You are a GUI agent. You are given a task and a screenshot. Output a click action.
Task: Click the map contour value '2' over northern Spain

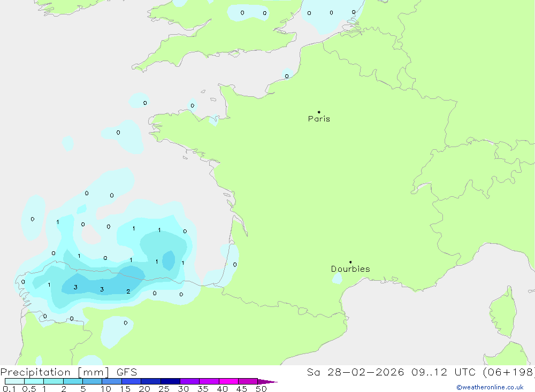pyautogui.click(x=128, y=291)
